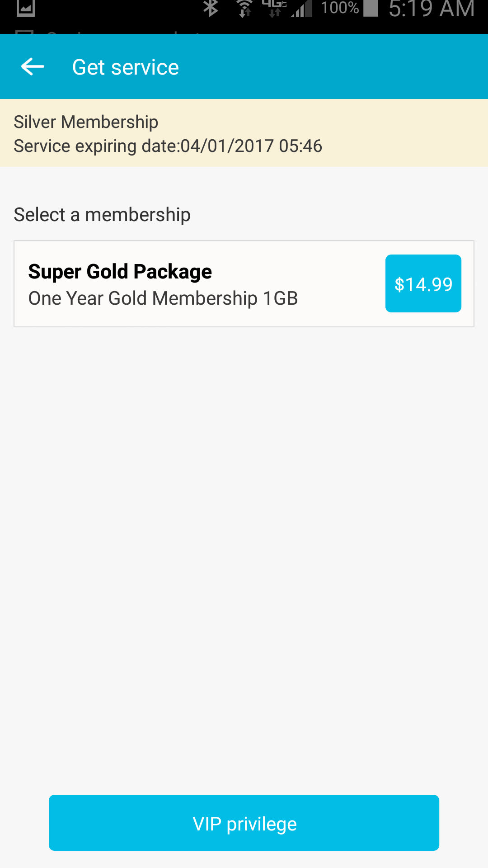The width and height of the screenshot is (488, 868).
Task: Click the Service expiring date line
Action: point(168,146)
